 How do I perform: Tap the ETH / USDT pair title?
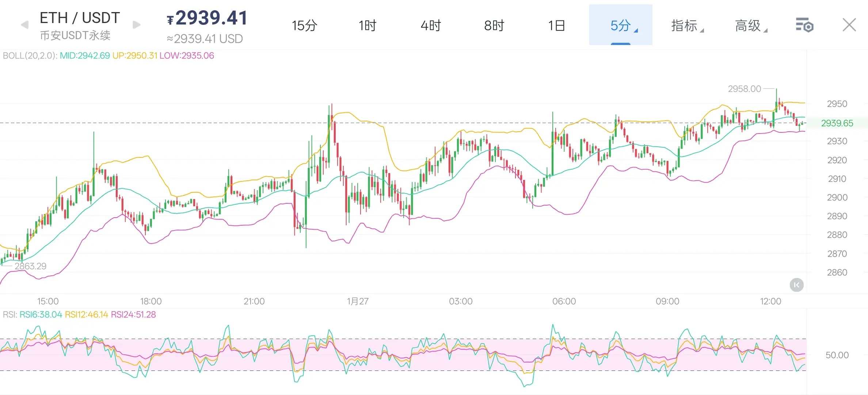click(80, 18)
